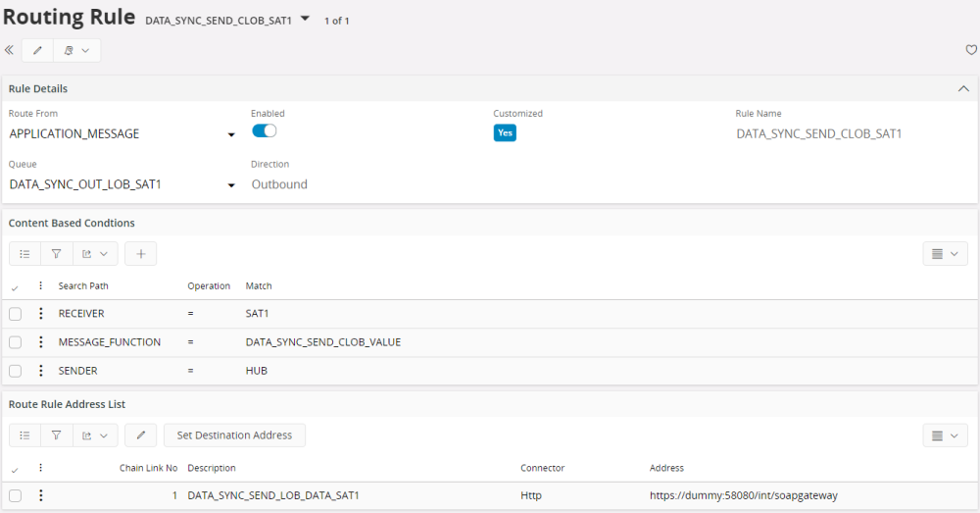Expand the Queue dropdown list
Viewport: 980px width, 513px height.
[231, 185]
